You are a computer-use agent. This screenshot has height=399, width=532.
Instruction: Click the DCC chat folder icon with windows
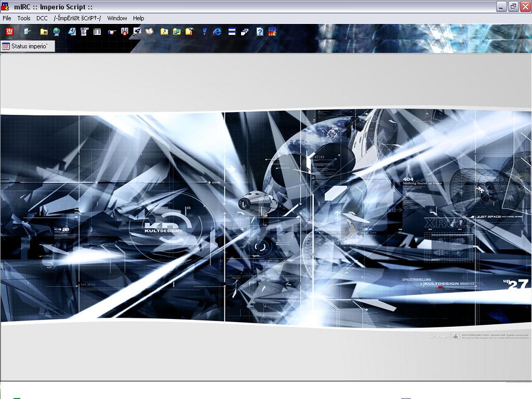[177, 32]
